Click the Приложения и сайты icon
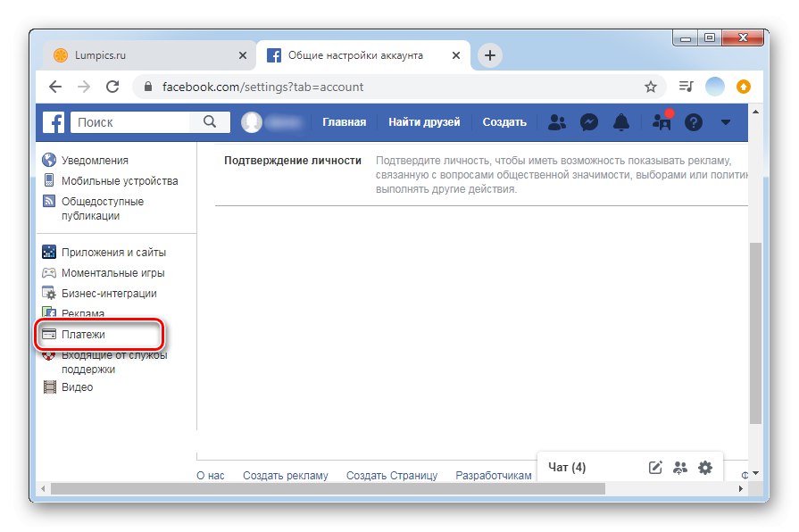The image size is (799, 532). pyautogui.click(x=49, y=252)
